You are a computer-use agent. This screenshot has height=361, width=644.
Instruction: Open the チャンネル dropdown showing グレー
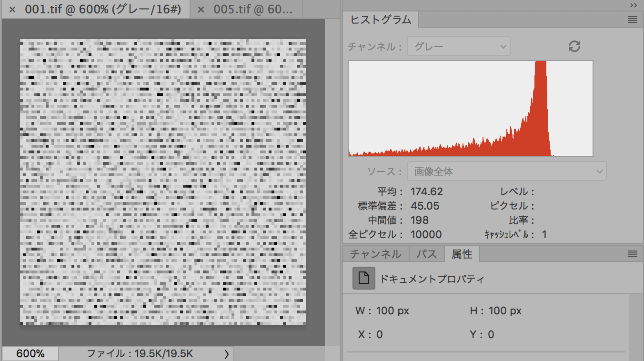click(458, 46)
